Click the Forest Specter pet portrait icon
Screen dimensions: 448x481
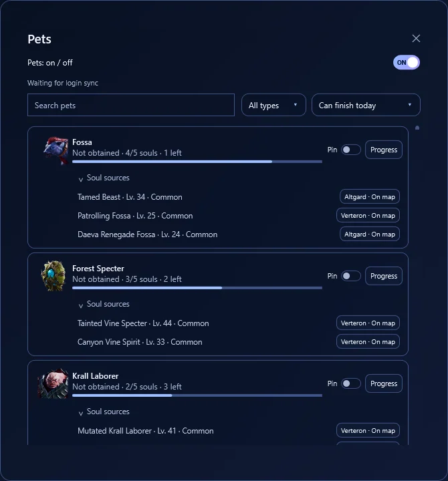tap(53, 275)
